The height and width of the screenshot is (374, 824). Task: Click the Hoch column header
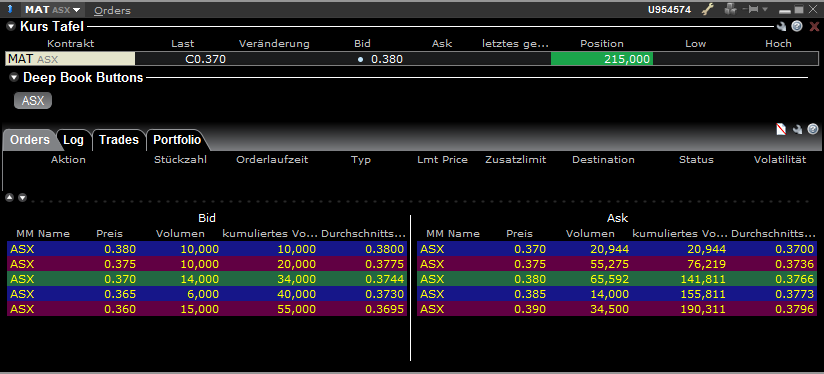click(778, 44)
